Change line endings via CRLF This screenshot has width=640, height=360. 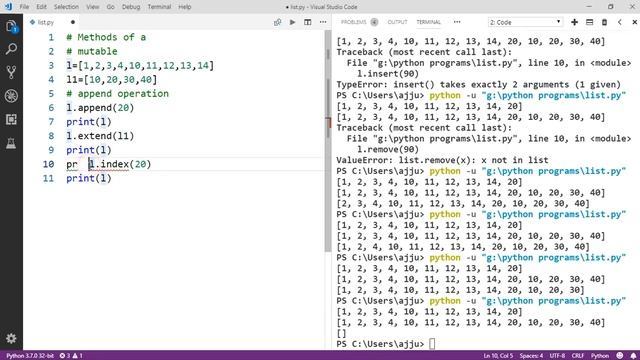(x=578, y=356)
